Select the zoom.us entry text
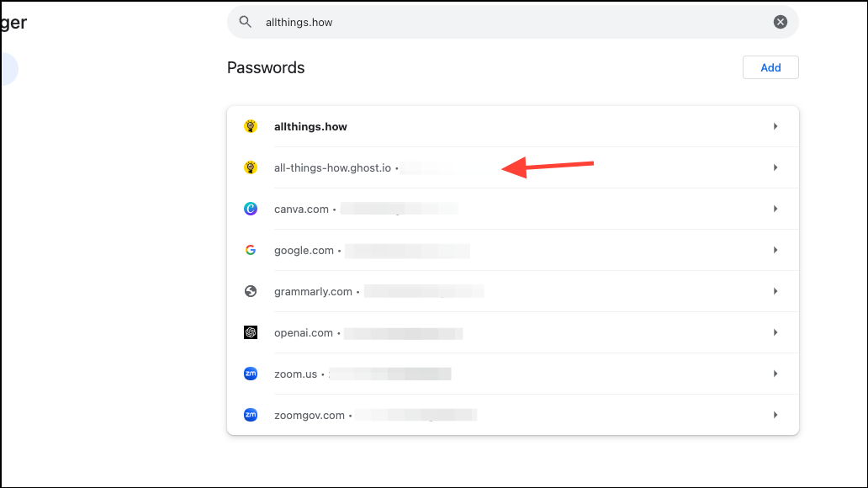Viewport: 868px width, 488px height. tap(295, 374)
